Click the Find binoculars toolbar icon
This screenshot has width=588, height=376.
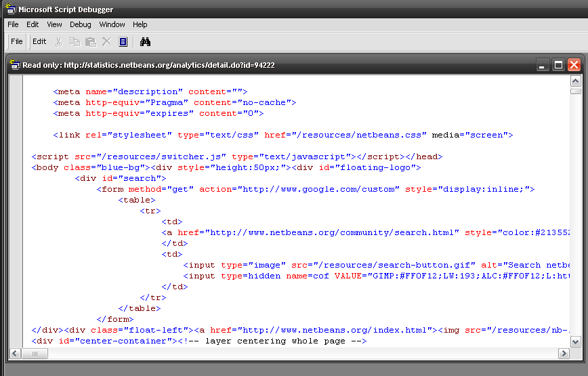145,41
